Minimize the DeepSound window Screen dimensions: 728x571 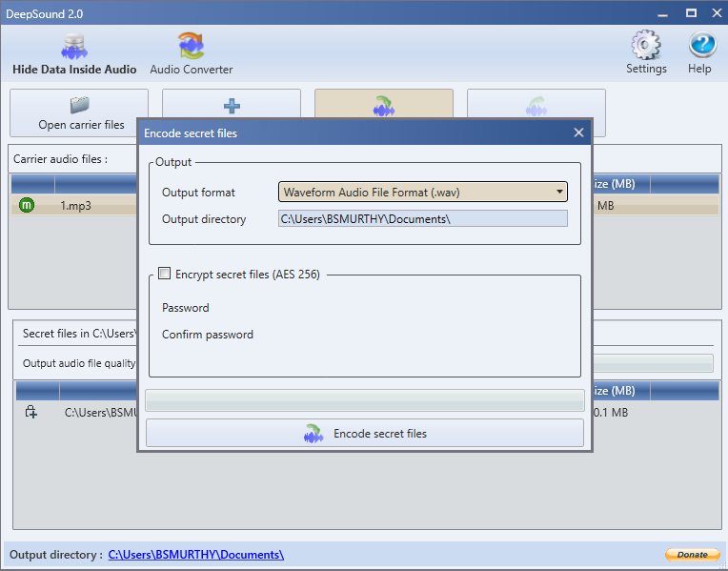663,14
